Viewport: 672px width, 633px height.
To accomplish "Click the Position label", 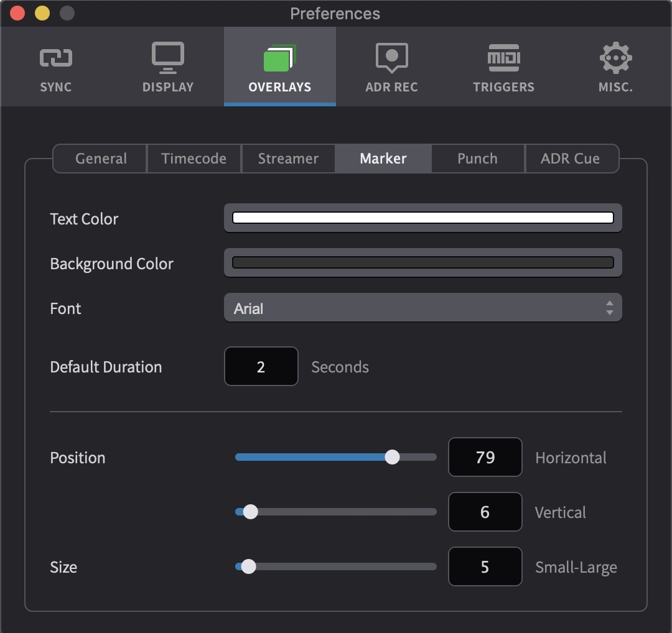I will coord(78,458).
